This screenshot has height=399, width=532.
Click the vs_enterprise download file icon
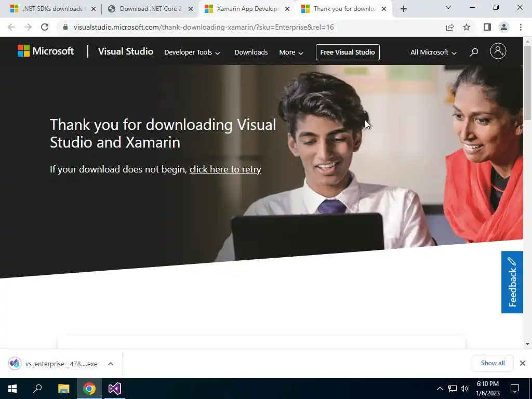coord(15,364)
